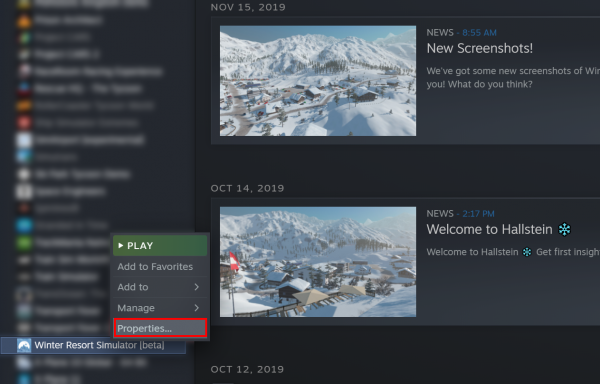Click the RaceRoom Racing Experience game icon
The height and width of the screenshot is (384, 600).
click(24, 72)
